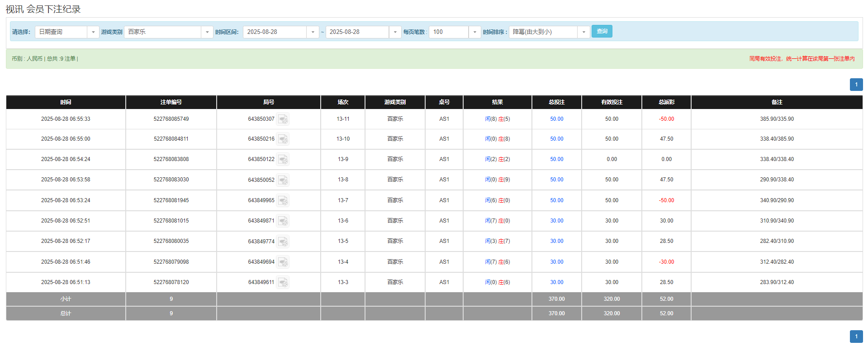Click the red notice 同局有效投注 text

[802, 59]
